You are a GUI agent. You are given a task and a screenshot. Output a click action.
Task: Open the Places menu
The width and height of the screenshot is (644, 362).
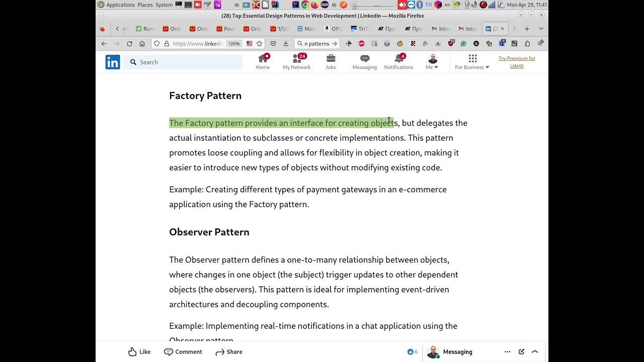point(145,5)
